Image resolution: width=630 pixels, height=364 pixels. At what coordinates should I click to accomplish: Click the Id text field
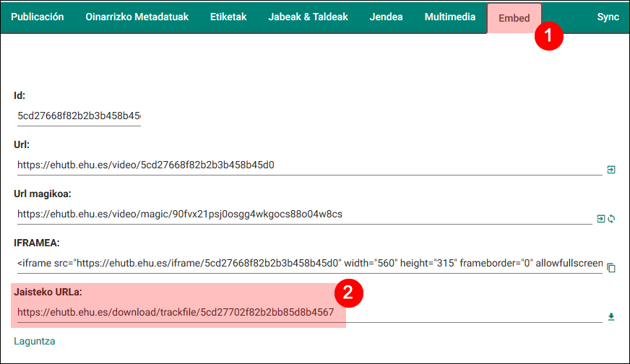click(78, 116)
